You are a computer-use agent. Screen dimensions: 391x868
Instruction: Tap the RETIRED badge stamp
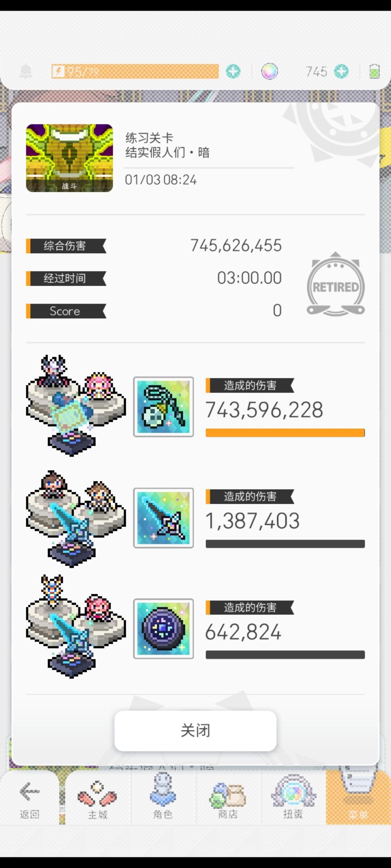tap(336, 284)
